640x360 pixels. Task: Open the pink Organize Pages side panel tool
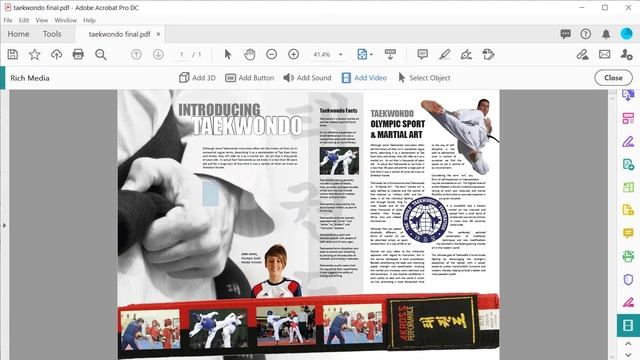click(x=628, y=119)
